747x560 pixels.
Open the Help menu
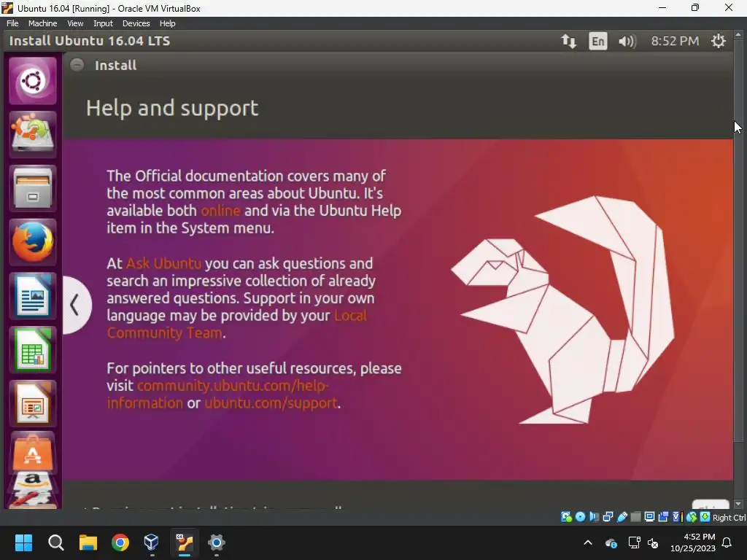tap(167, 23)
